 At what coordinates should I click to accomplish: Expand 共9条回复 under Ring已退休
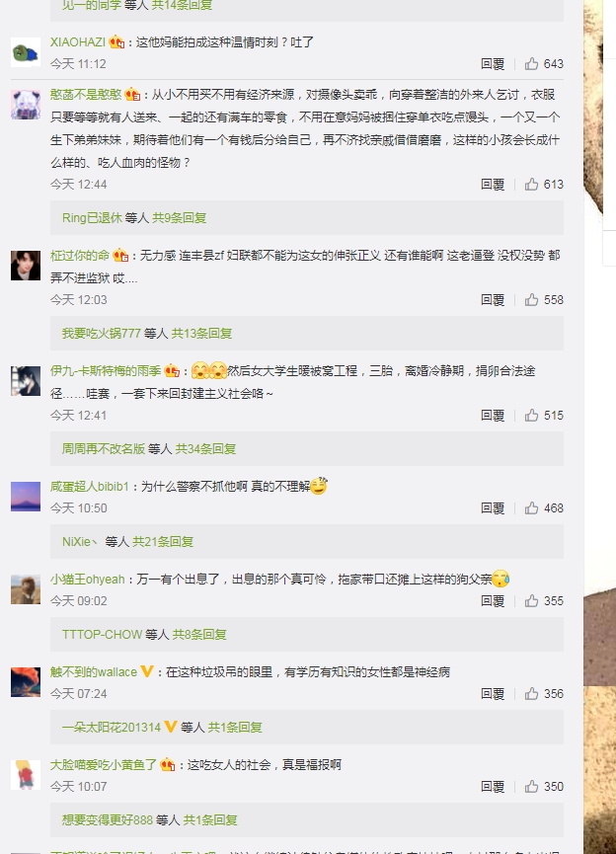coord(180,218)
